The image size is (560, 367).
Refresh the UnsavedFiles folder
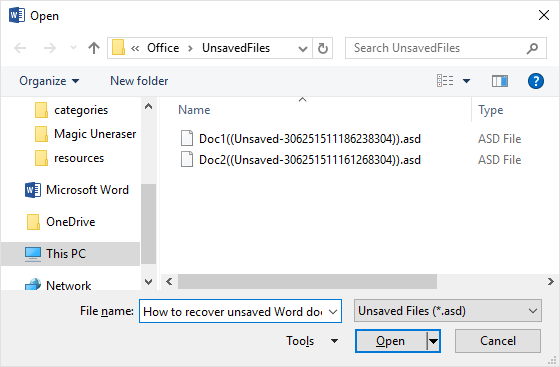click(323, 48)
